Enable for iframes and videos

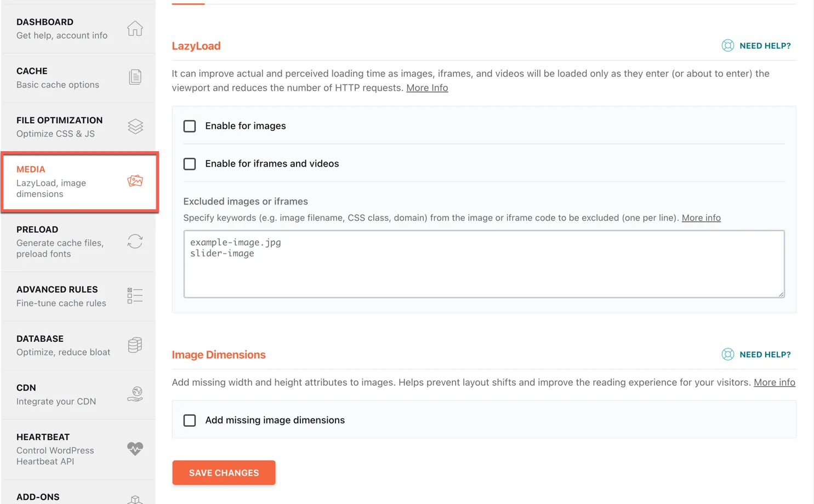(x=190, y=164)
